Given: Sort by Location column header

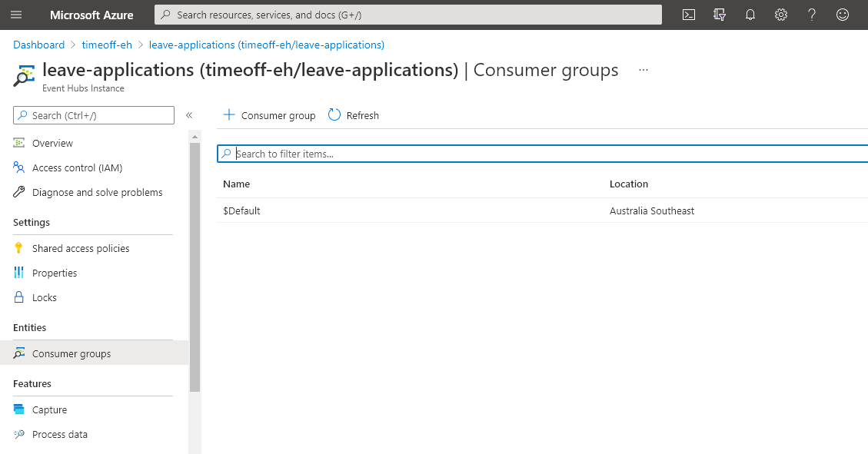Looking at the screenshot, I should [x=628, y=184].
